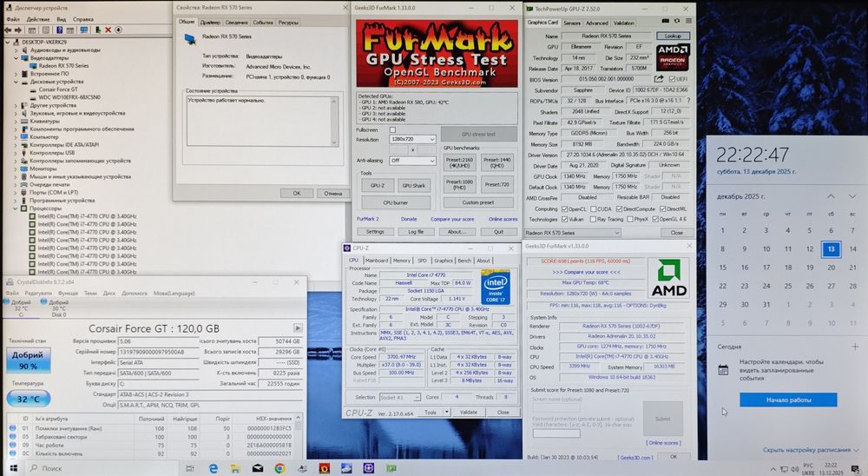Click AMD logo in FurMark results window
This screenshot has width=868, height=476.
(x=668, y=278)
